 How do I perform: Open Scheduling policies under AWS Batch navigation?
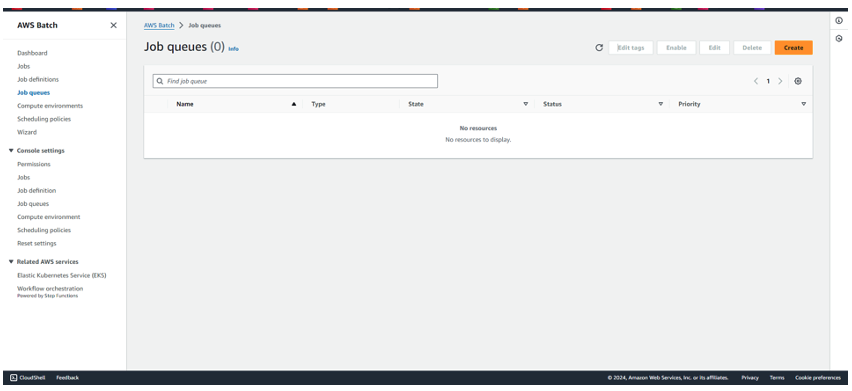[44, 119]
